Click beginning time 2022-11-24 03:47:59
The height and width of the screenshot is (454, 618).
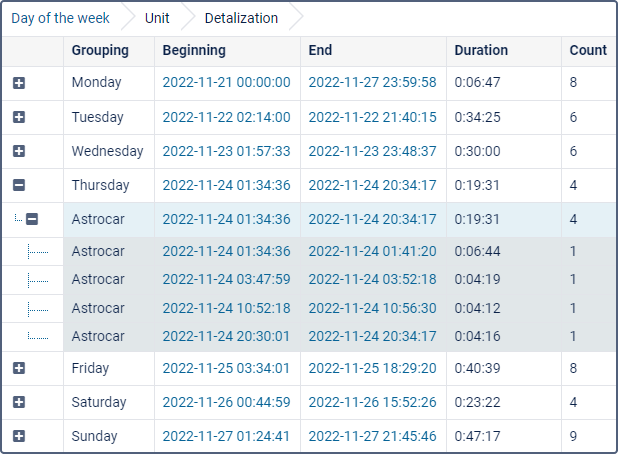click(x=226, y=279)
